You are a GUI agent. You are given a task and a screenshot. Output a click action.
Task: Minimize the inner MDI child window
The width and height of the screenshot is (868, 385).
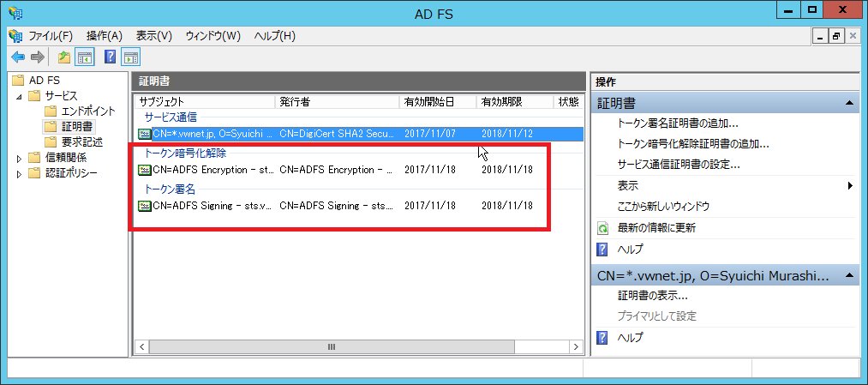coord(821,36)
